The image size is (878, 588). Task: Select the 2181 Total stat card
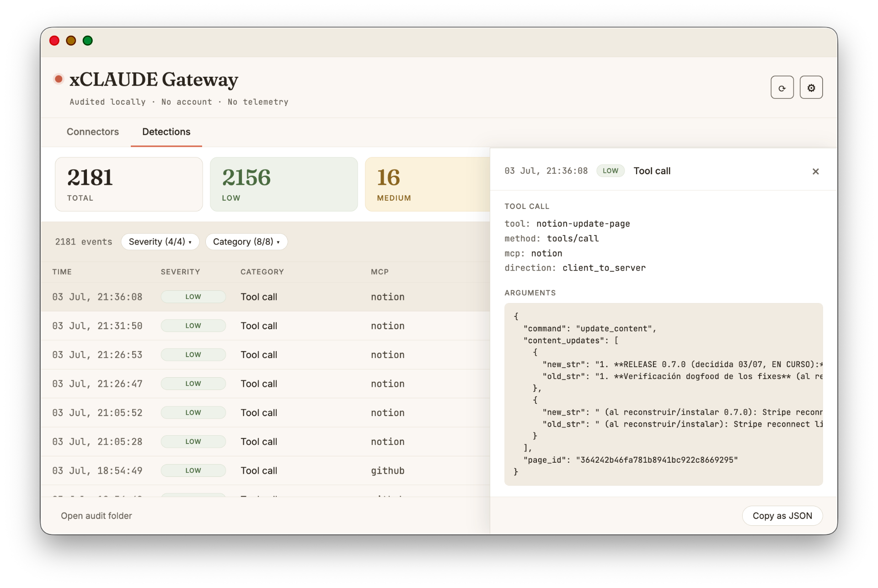point(129,184)
